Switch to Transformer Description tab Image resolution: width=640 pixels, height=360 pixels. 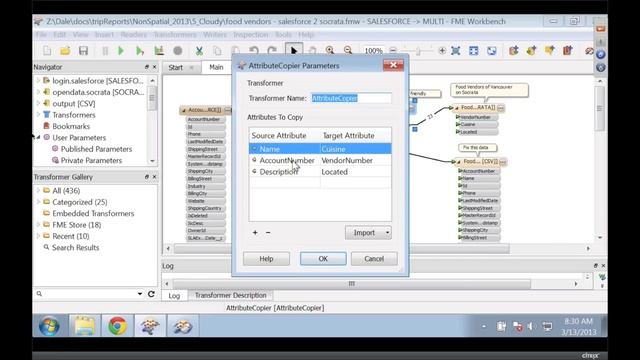(x=231, y=295)
